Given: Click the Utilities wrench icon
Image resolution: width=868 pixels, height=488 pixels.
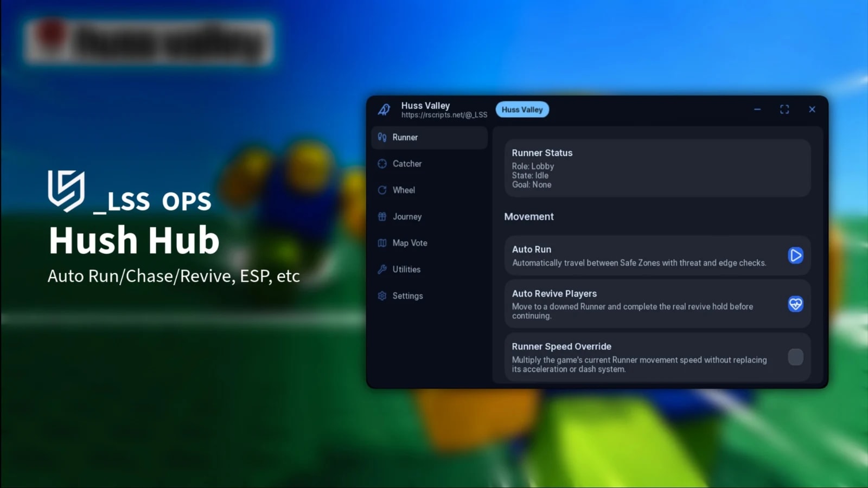Looking at the screenshot, I should pyautogui.click(x=382, y=269).
